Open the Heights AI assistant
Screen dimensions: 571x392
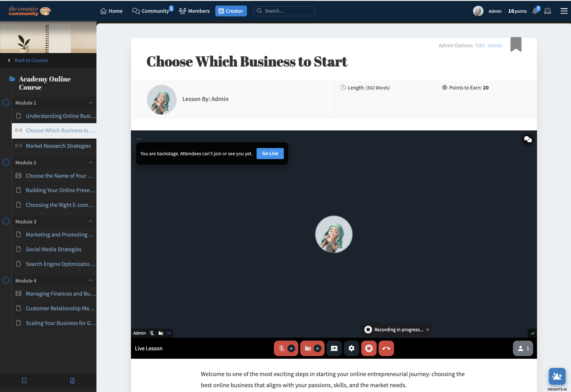[557, 376]
